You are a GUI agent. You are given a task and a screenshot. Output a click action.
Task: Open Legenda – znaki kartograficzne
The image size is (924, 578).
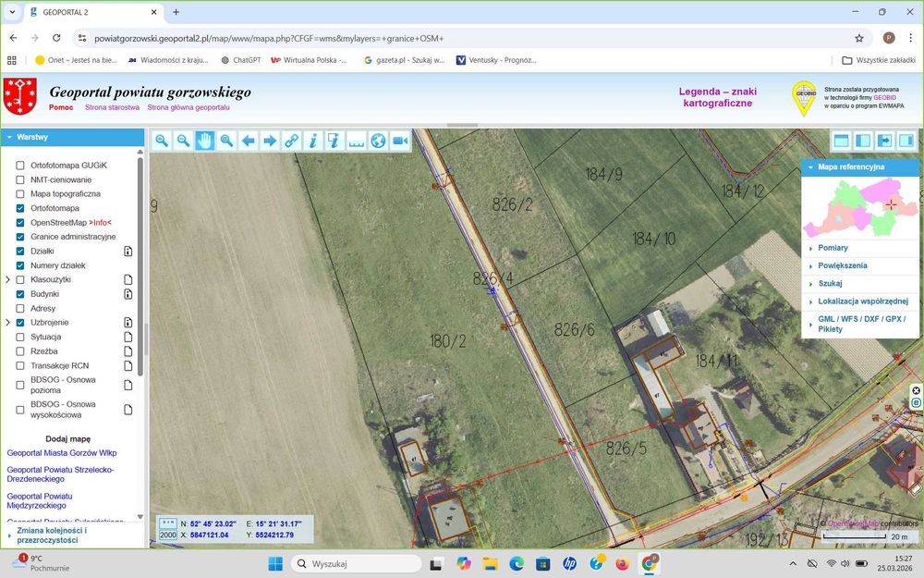pos(717,97)
